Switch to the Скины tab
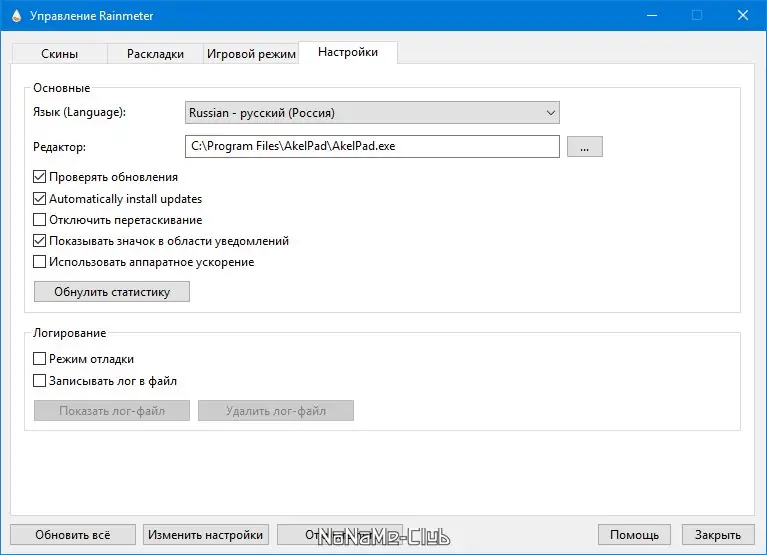 tap(58, 54)
